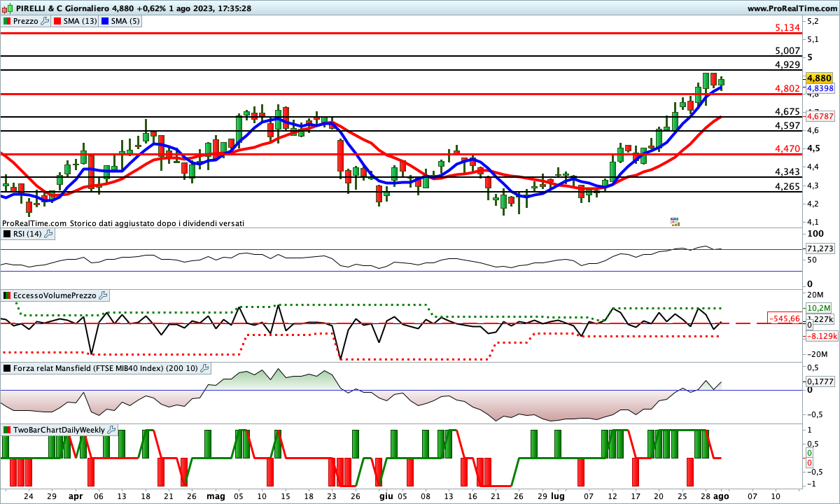This screenshot has width=840, height=504.
Task: Click the 4,675 price level label
Action: pyautogui.click(x=787, y=111)
